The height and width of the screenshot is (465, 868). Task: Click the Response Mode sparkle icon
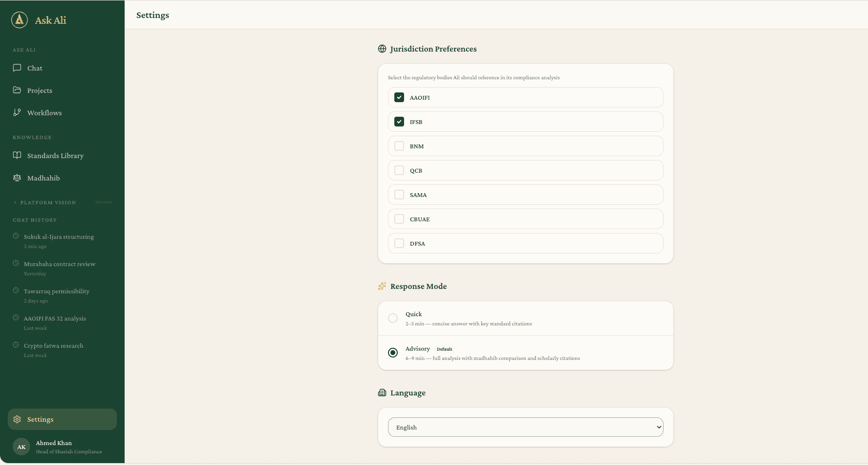382,286
